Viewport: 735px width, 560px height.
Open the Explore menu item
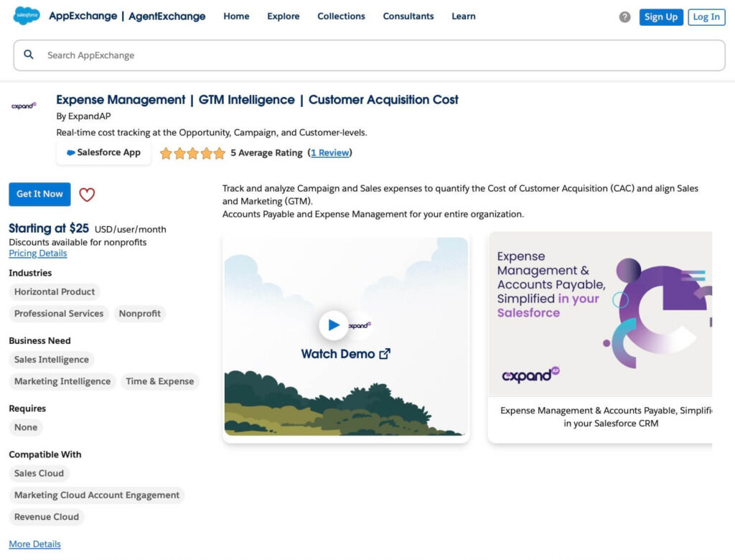[x=283, y=17]
